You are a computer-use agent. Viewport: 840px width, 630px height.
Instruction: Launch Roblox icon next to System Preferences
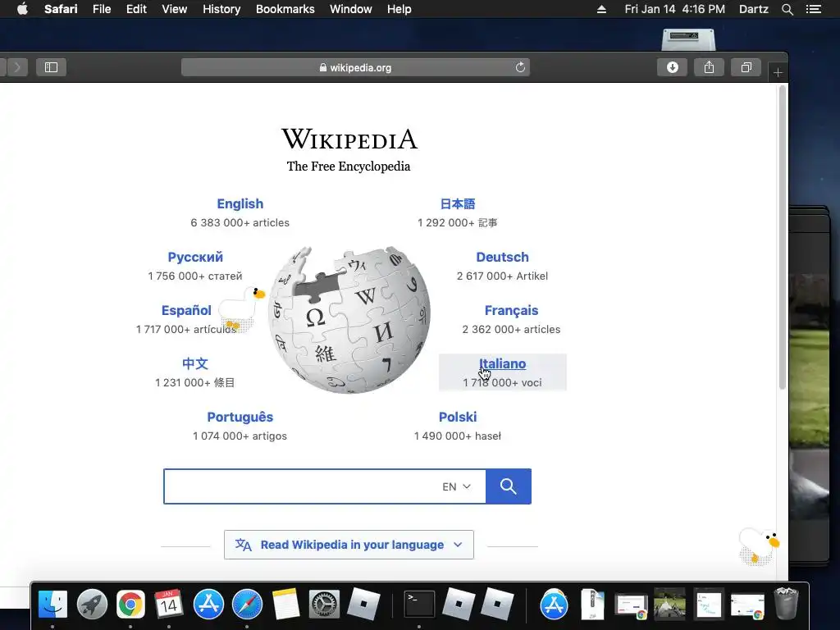pyautogui.click(x=363, y=605)
